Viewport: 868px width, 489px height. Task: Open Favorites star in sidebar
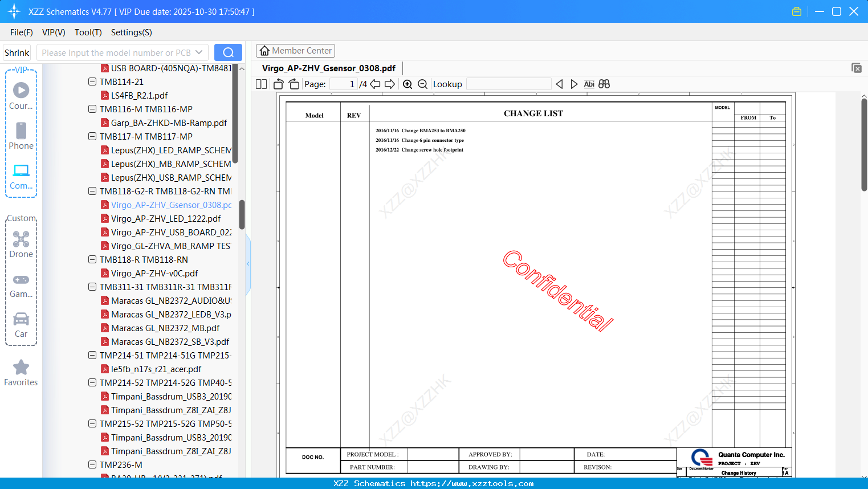point(21,373)
